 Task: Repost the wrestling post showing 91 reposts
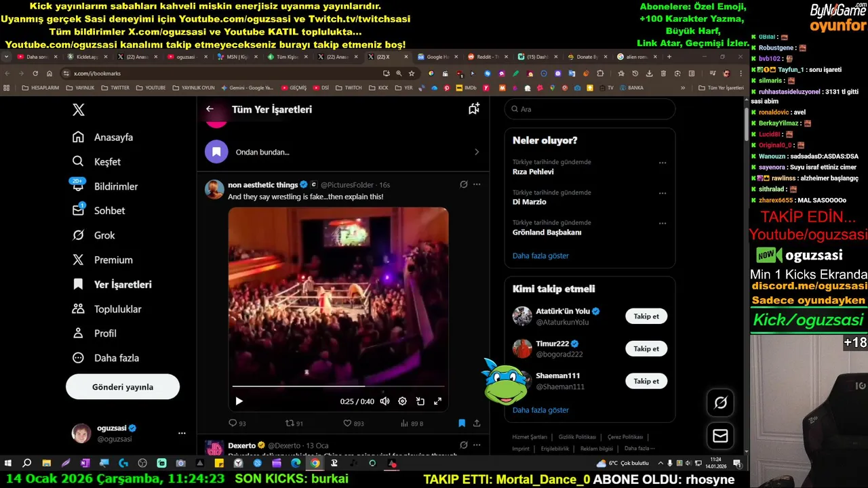(x=294, y=423)
